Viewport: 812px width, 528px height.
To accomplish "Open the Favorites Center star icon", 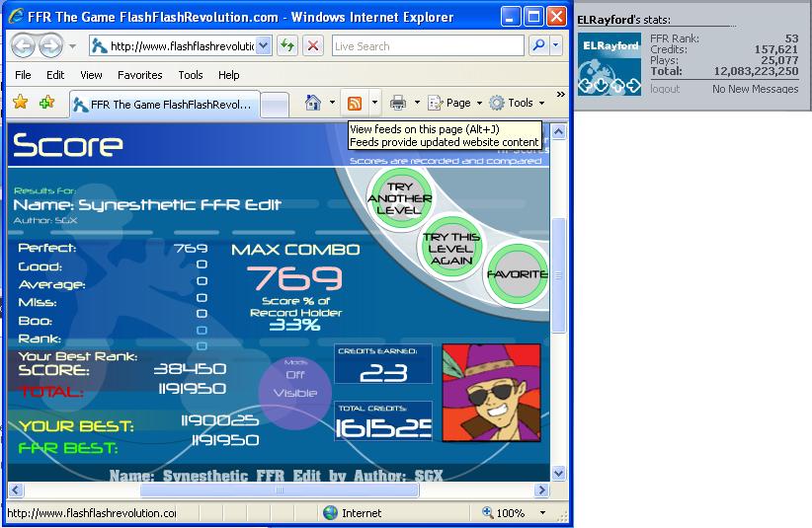I will pos(20,102).
